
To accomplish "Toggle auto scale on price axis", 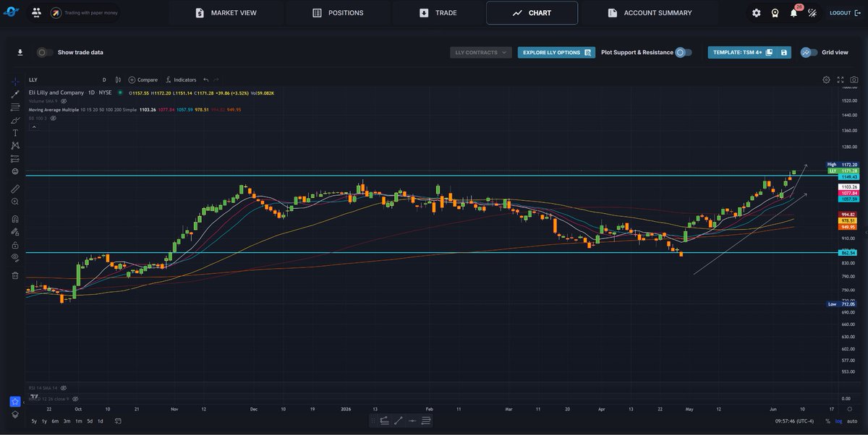I will tap(851, 421).
